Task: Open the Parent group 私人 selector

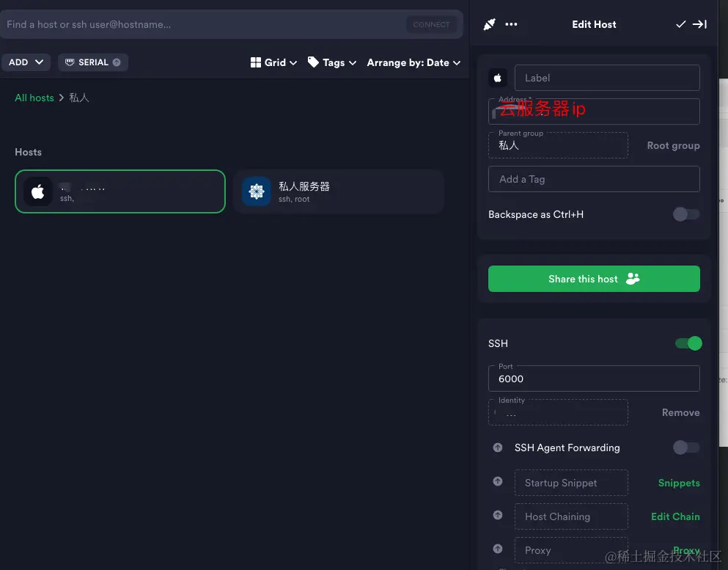Action: (558, 145)
